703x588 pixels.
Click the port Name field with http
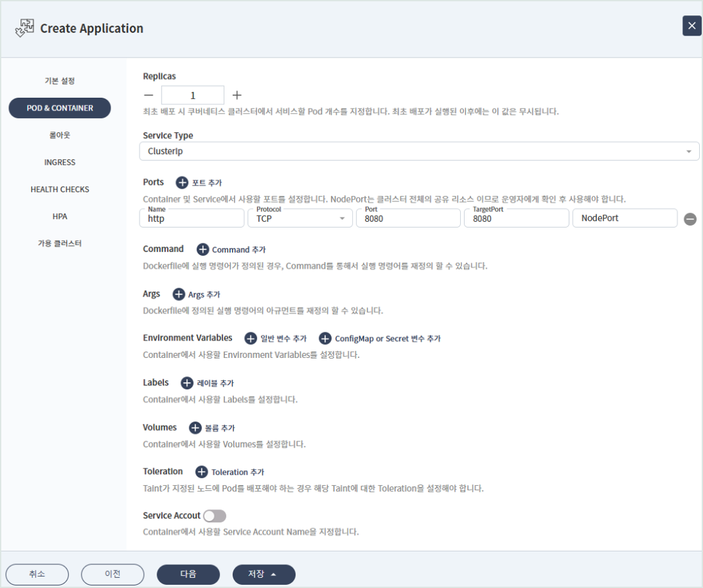pyautogui.click(x=192, y=218)
